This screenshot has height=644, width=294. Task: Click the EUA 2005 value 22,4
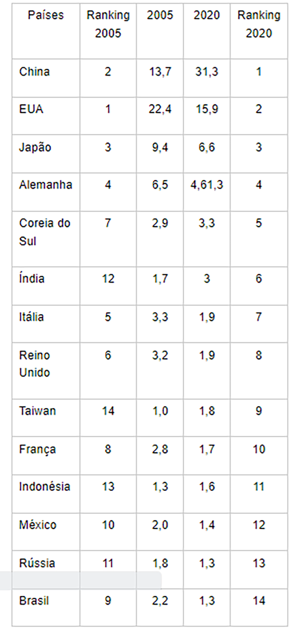(x=160, y=110)
